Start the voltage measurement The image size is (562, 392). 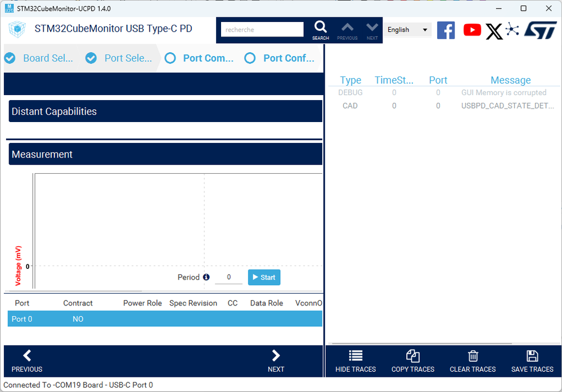pos(264,277)
